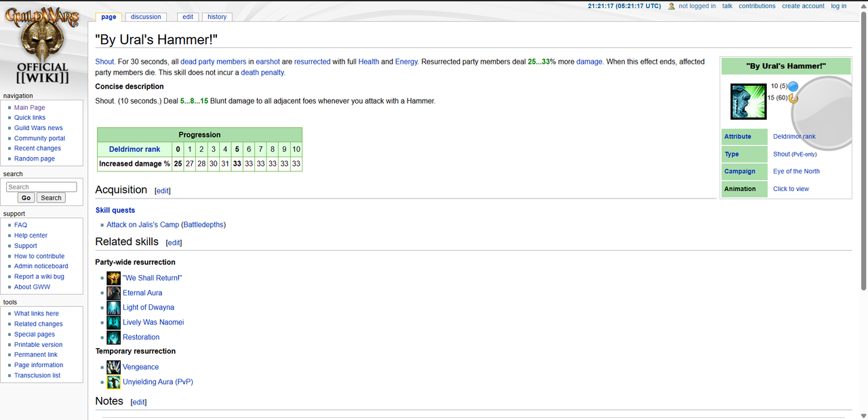This screenshot has width=868, height=420.
Task: Click the Light of Dwayna skill icon
Action: pos(113,308)
